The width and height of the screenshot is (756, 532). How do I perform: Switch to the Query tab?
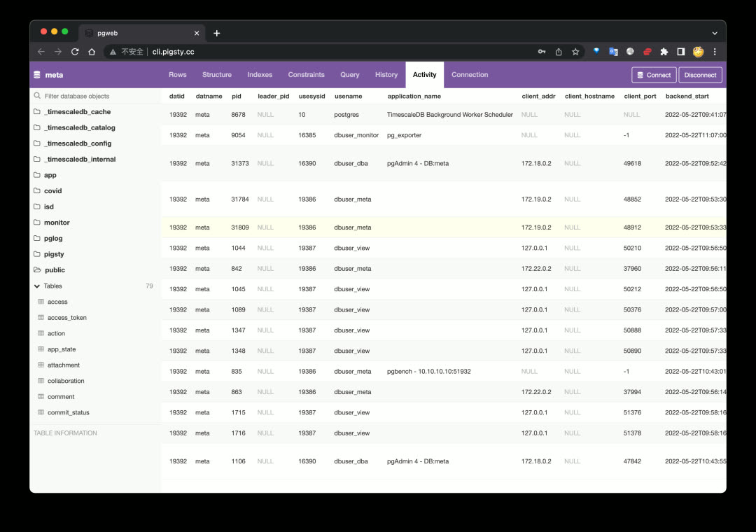pyautogui.click(x=349, y=75)
